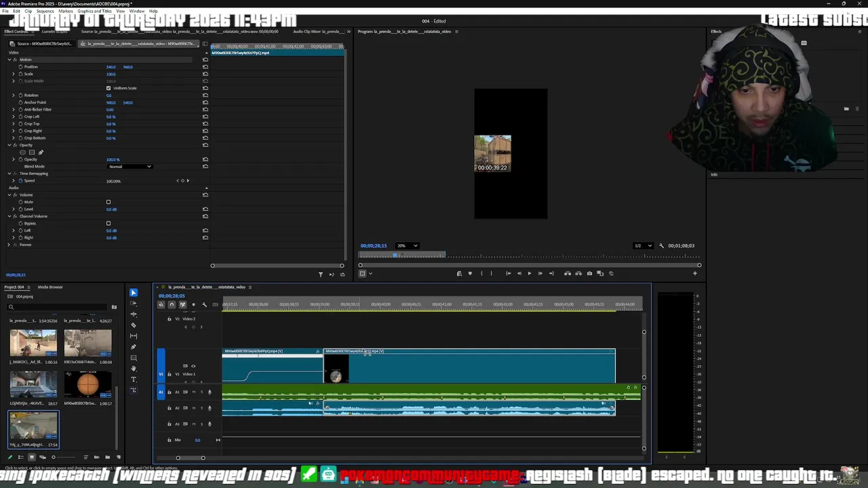Select the Razor tool
Image resolution: width=868 pixels, height=488 pixels.
(133, 325)
